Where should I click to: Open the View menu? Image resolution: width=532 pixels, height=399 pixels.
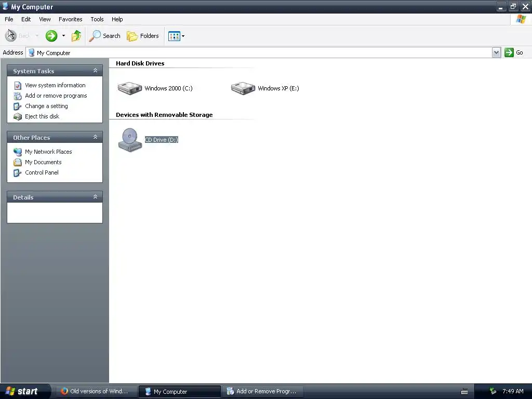(x=45, y=19)
